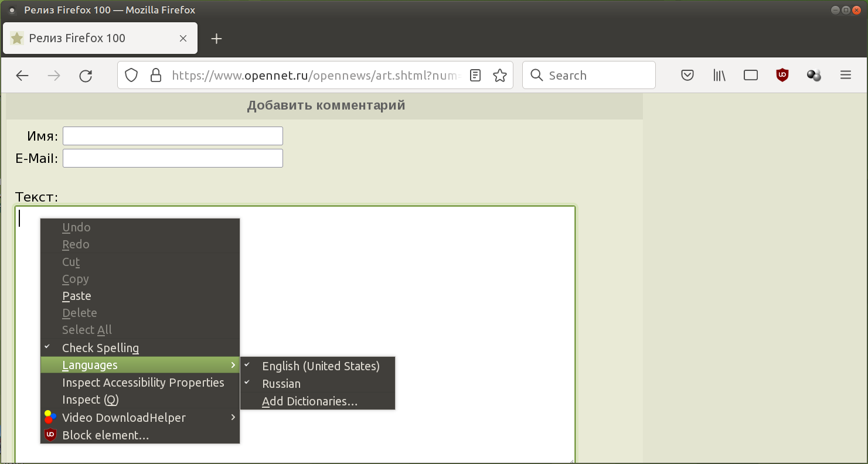Expand the Languages submenu
Viewport: 868px width, 464px height.
click(x=140, y=365)
